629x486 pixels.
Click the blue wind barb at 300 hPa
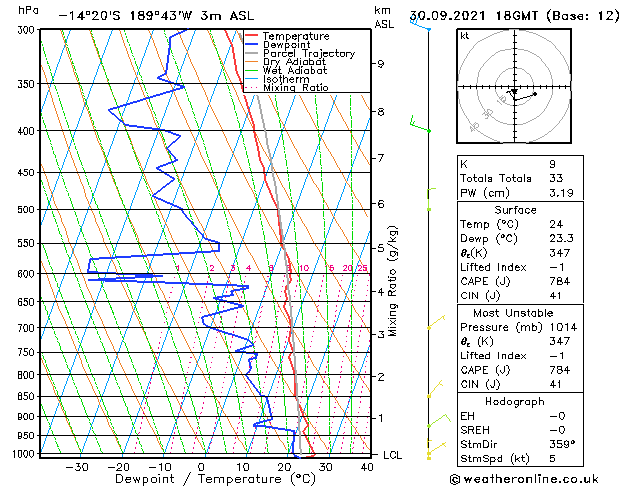click(x=420, y=23)
